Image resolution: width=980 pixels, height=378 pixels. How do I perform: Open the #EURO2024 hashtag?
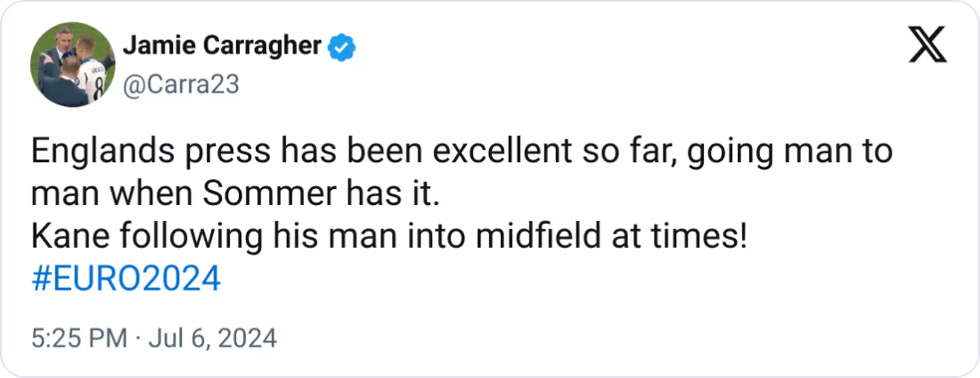point(126,278)
